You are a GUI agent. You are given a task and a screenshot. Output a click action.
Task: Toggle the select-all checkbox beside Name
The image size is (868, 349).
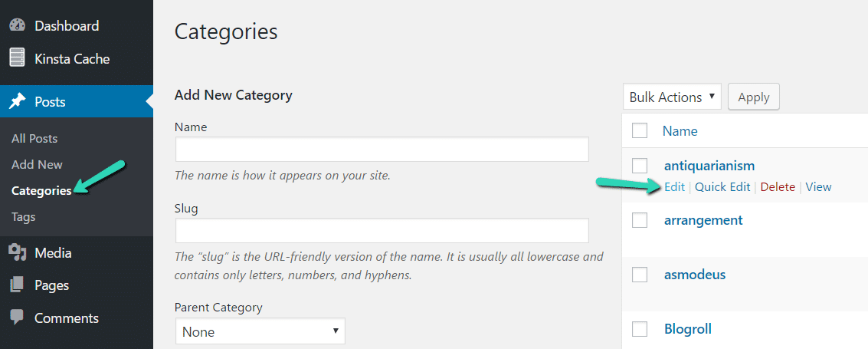640,131
